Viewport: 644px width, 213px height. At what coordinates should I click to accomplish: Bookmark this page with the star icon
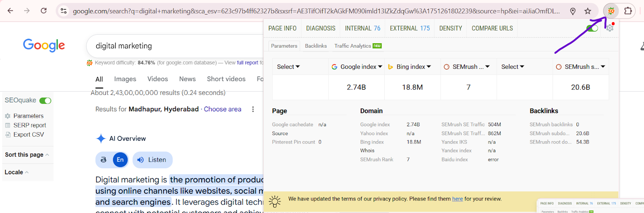click(588, 11)
